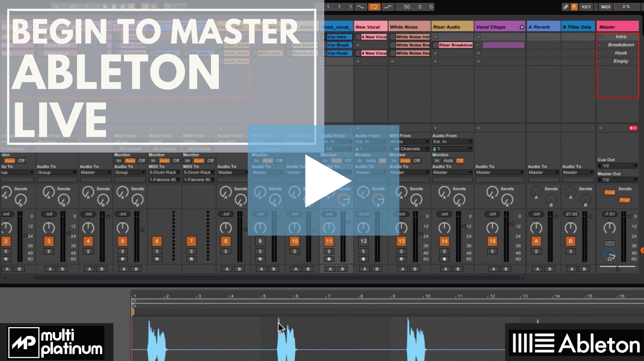
Task: Toggle return track B activator
Action: 570,241
